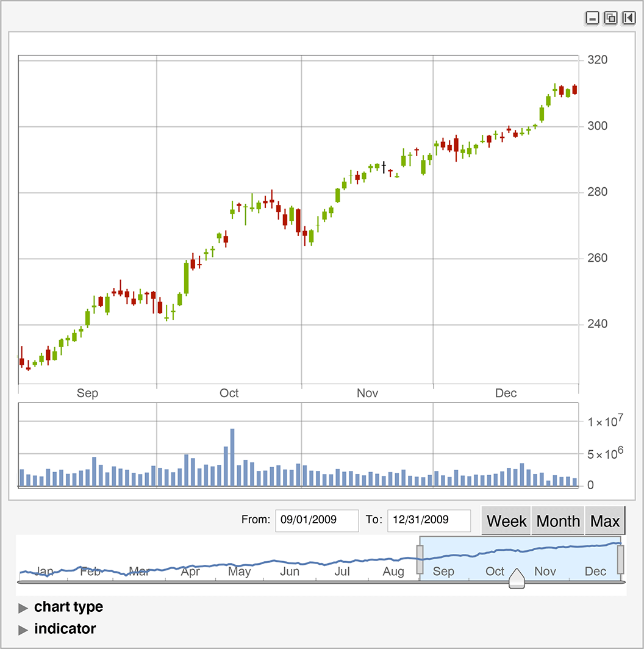Set range to Week

pos(506,521)
